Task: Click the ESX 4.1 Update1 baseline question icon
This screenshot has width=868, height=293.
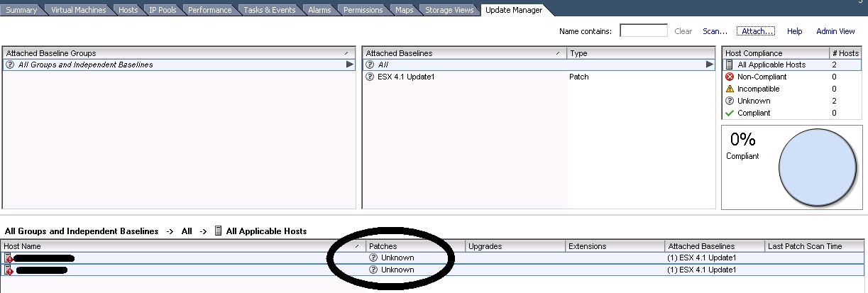Action: point(370,77)
